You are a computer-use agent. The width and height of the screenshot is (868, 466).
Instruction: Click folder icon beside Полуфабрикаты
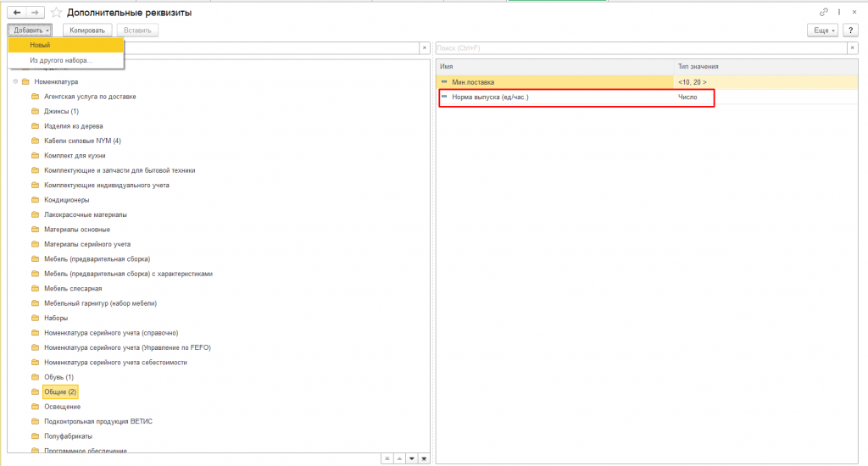[36, 436]
